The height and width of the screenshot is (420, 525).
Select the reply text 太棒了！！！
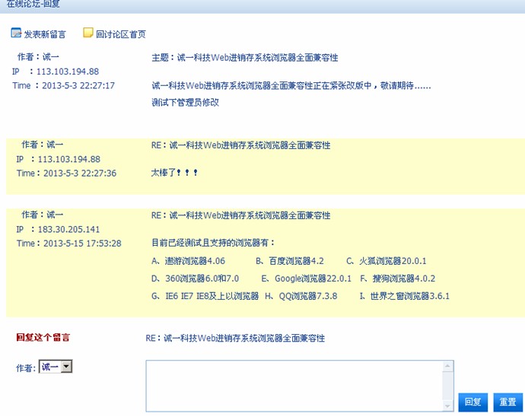click(x=174, y=173)
